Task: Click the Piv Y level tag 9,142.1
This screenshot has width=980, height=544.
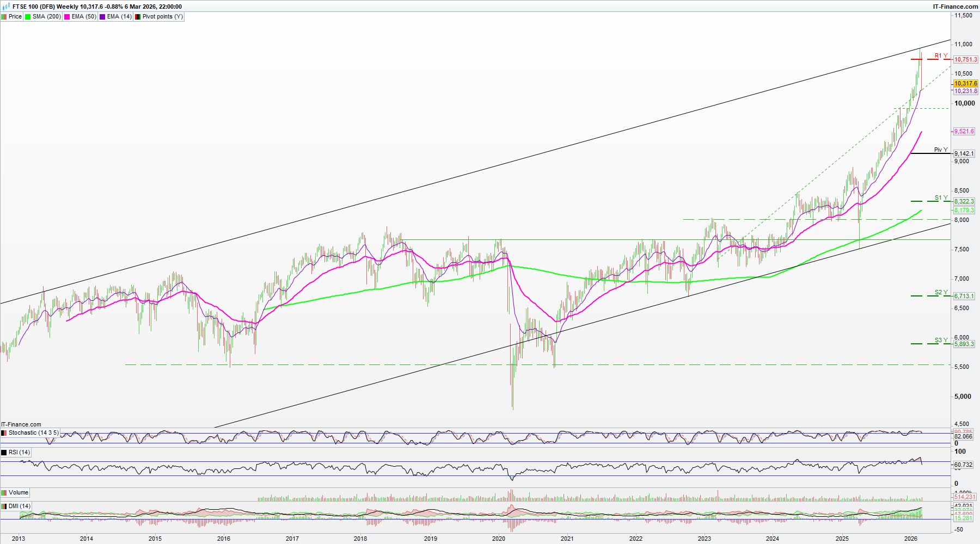Action: tap(964, 154)
